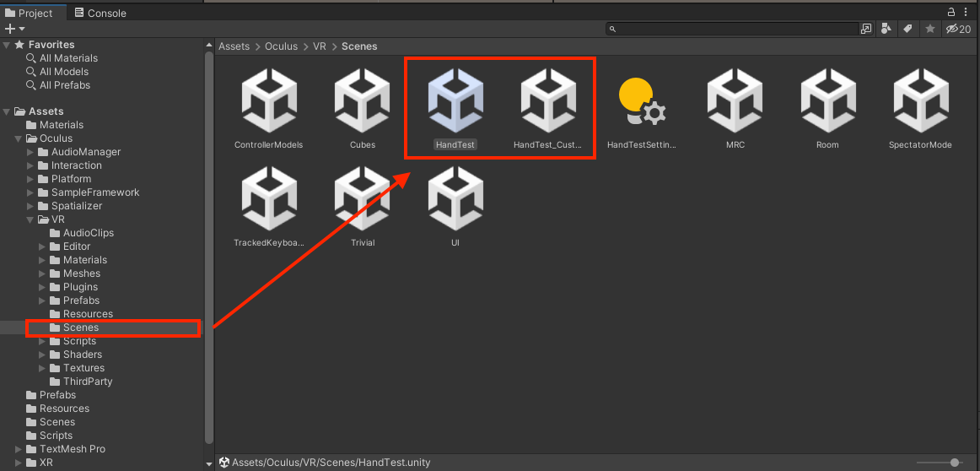The image size is (980, 471).
Task: Click the scroll down arrow of folder tree
Action: coord(209,464)
